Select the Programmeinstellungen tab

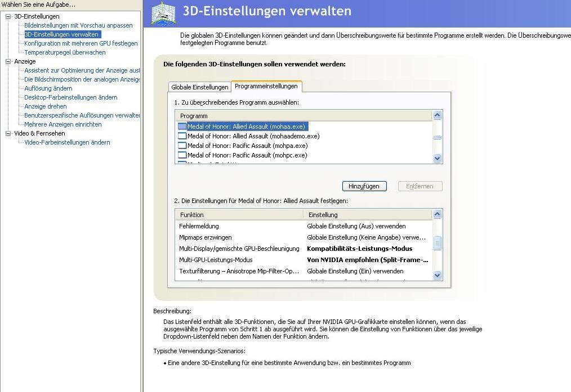click(x=266, y=86)
